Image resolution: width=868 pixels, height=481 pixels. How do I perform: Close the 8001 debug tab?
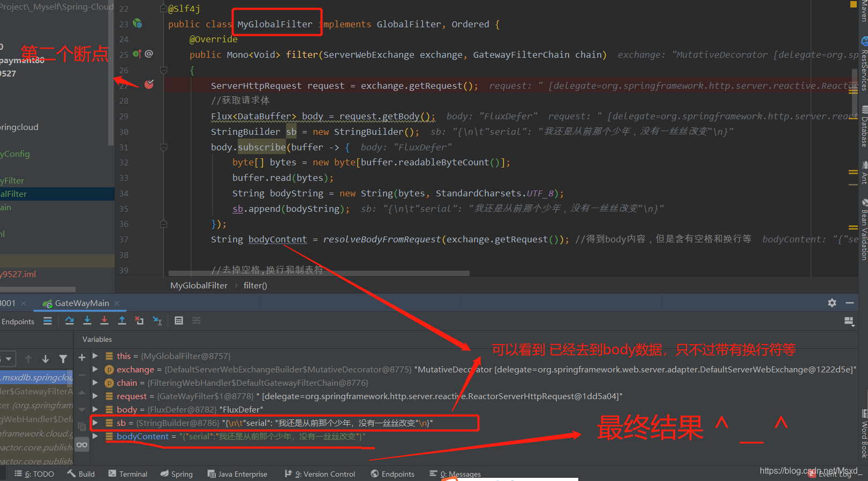click(x=24, y=303)
